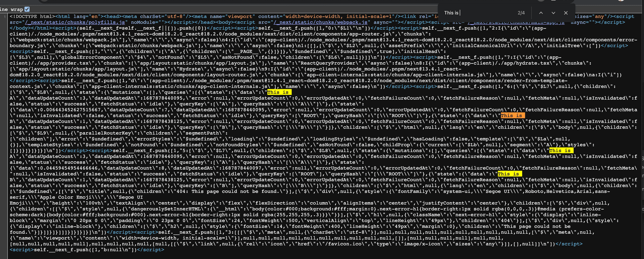Click the '1687878440097' timestamp value
This screenshot has height=259, width=644.
point(242,168)
